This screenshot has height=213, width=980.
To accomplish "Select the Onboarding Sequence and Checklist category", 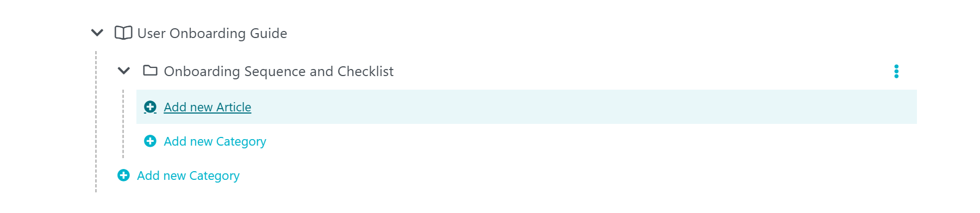I will [278, 71].
